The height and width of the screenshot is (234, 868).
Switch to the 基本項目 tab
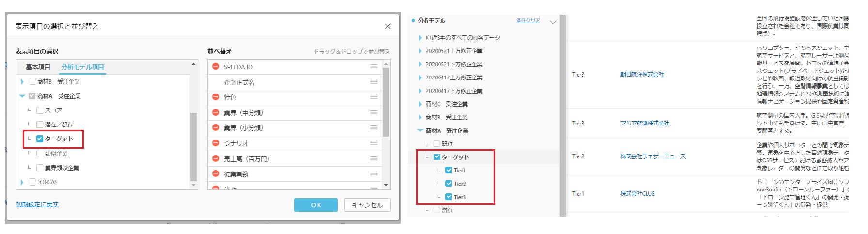pos(38,67)
